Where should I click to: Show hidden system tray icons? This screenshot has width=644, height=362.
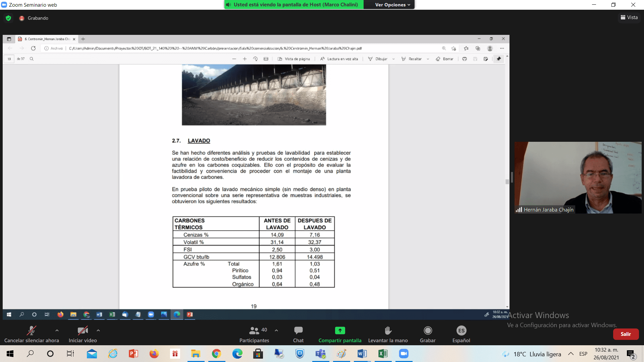[571, 354]
